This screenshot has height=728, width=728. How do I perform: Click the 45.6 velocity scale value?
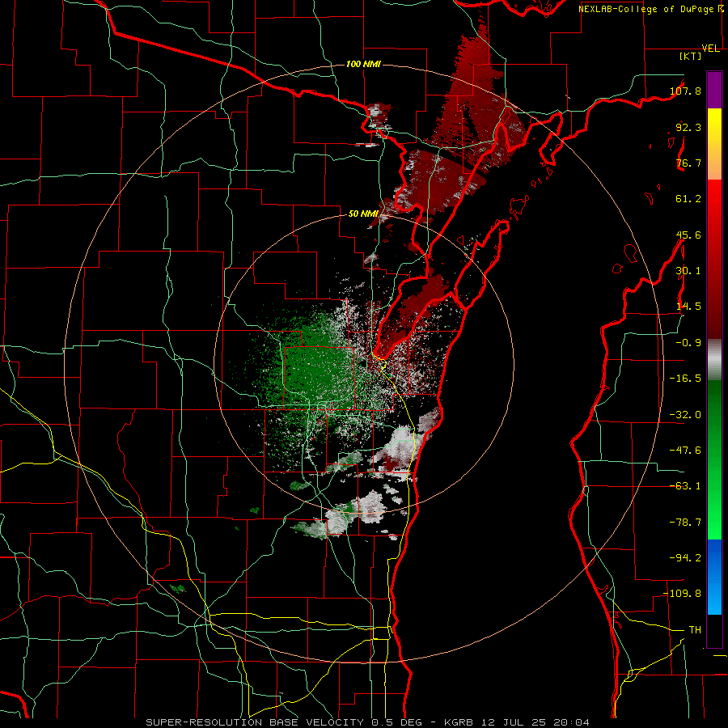click(x=688, y=235)
